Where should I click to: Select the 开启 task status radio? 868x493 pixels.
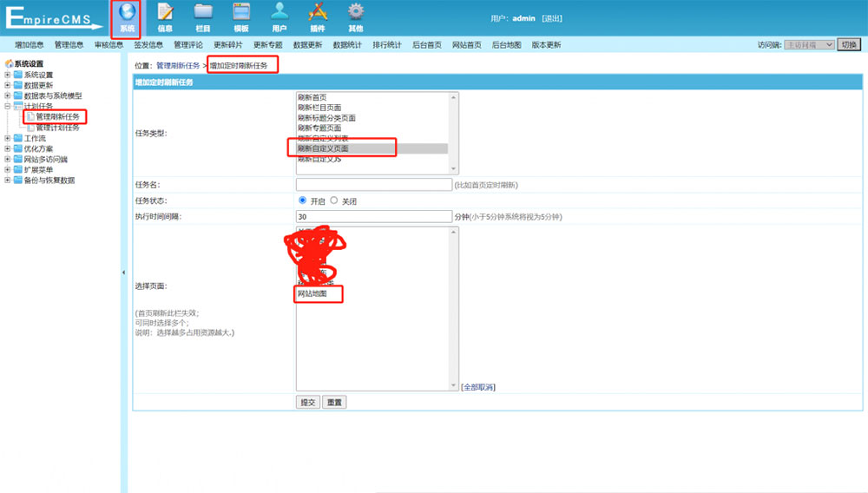(302, 200)
